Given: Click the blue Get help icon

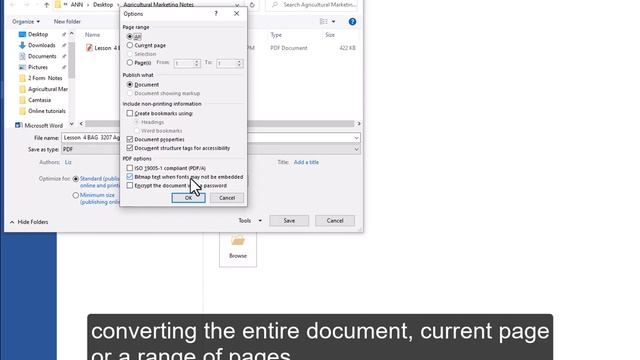Looking at the screenshot, I should [x=352, y=22].
